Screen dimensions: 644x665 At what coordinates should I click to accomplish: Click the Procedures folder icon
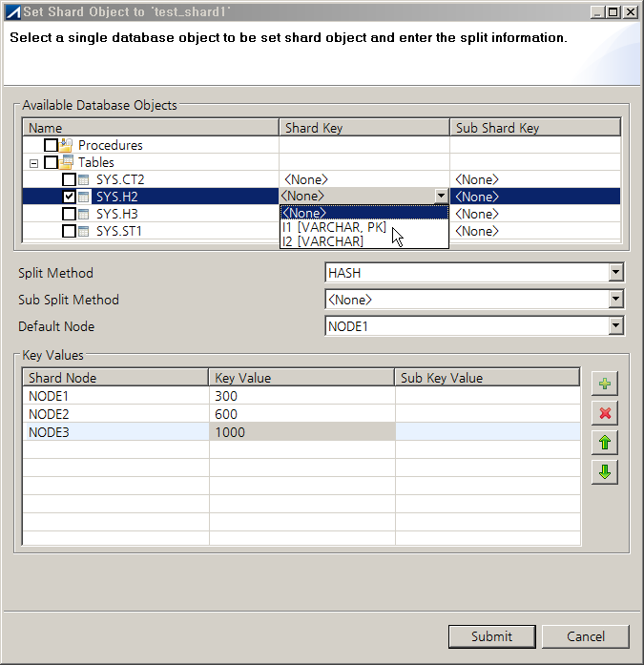pyautogui.click(x=66, y=145)
